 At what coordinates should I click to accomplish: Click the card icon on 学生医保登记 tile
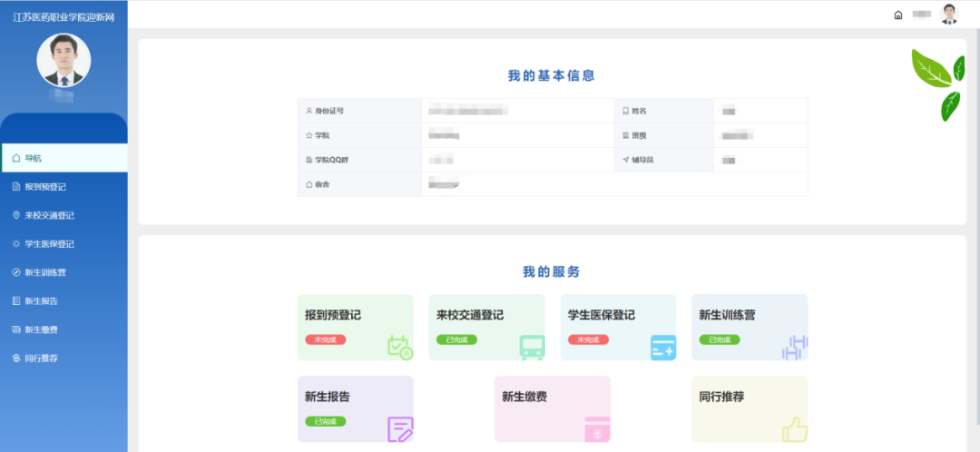point(663,347)
